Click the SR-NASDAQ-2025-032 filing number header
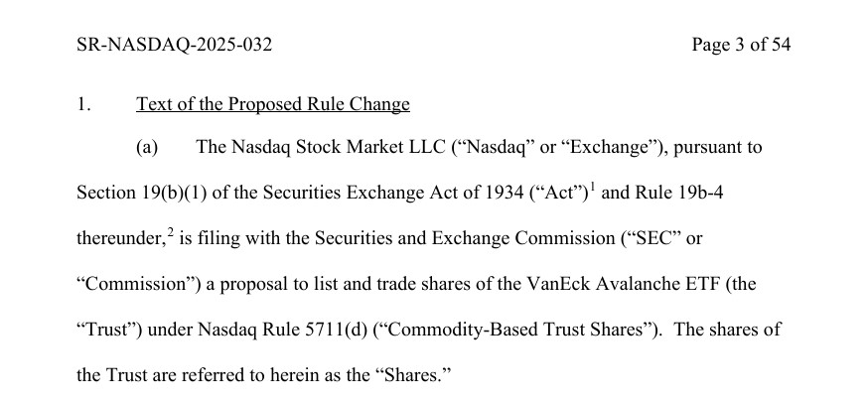Screen dimensions: 868x402 pyautogui.click(x=174, y=45)
